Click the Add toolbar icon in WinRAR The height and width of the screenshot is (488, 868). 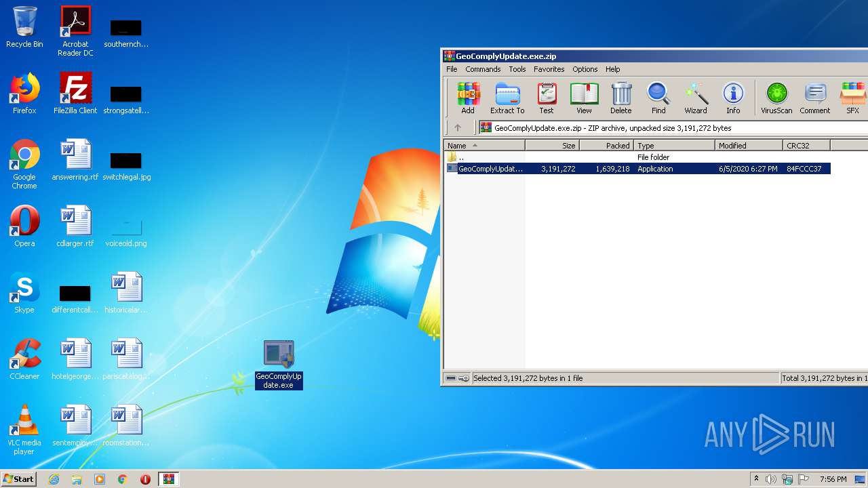pos(468,98)
